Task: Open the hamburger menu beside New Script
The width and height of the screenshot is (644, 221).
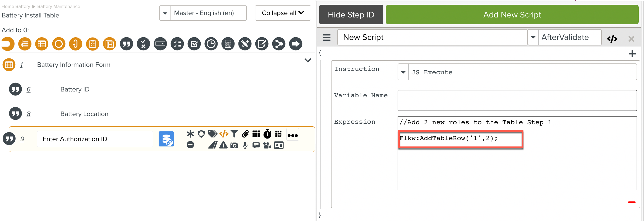Action: (x=327, y=38)
